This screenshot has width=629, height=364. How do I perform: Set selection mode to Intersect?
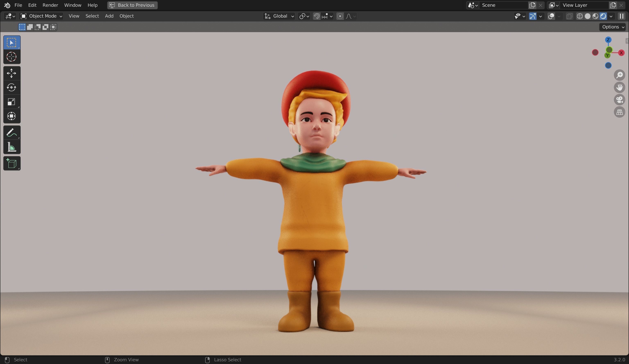(53, 27)
